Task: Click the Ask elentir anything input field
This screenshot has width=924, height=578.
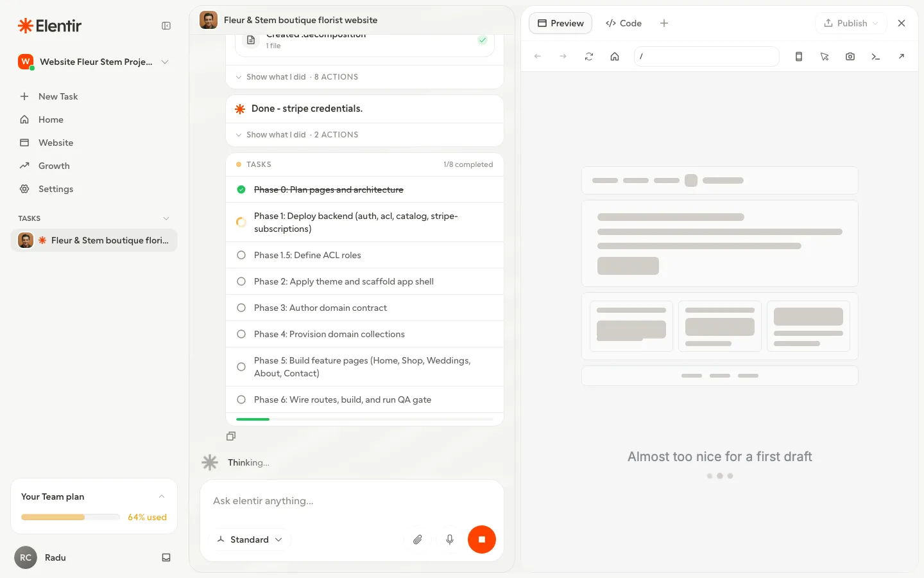Action: click(352, 501)
